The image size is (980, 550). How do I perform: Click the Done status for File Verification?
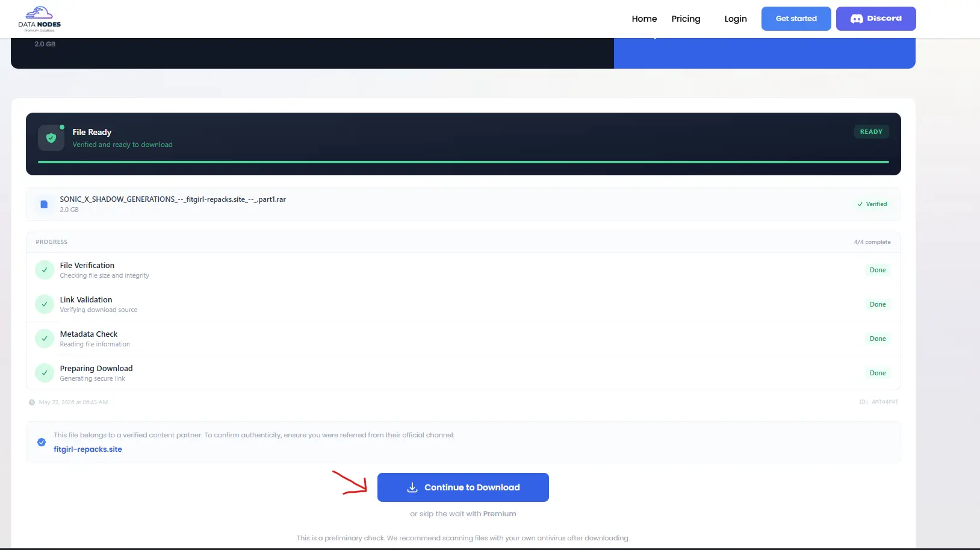[878, 270]
